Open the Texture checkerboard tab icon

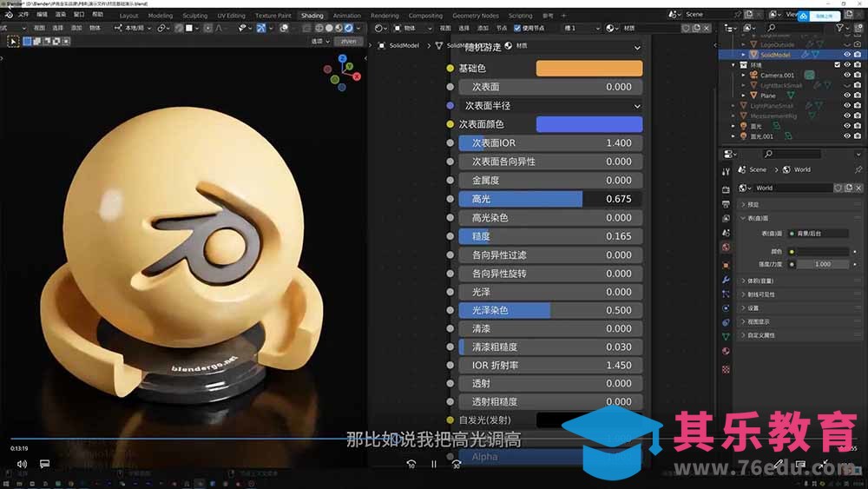pyautogui.click(x=726, y=369)
